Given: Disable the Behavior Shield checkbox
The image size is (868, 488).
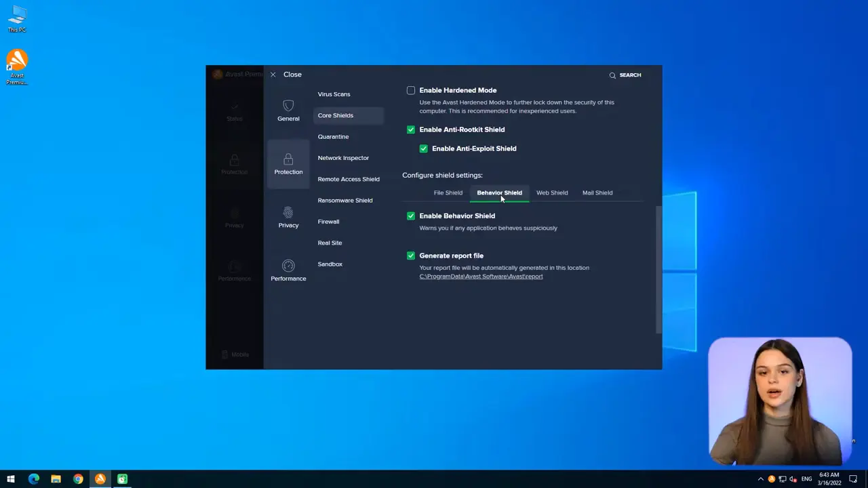Looking at the screenshot, I should (x=411, y=216).
